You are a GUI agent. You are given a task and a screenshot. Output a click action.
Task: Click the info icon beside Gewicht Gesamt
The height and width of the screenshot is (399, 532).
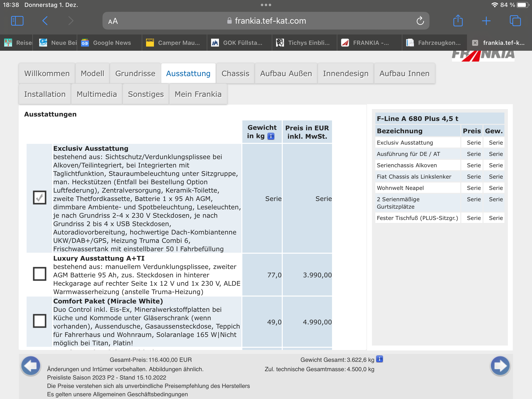point(380,359)
